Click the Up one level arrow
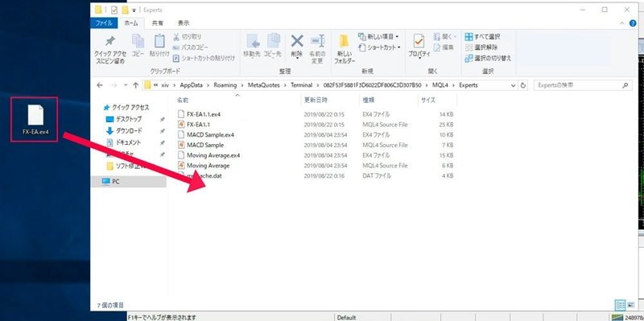Viewport: 644px width, 321px height. (135, 85)
